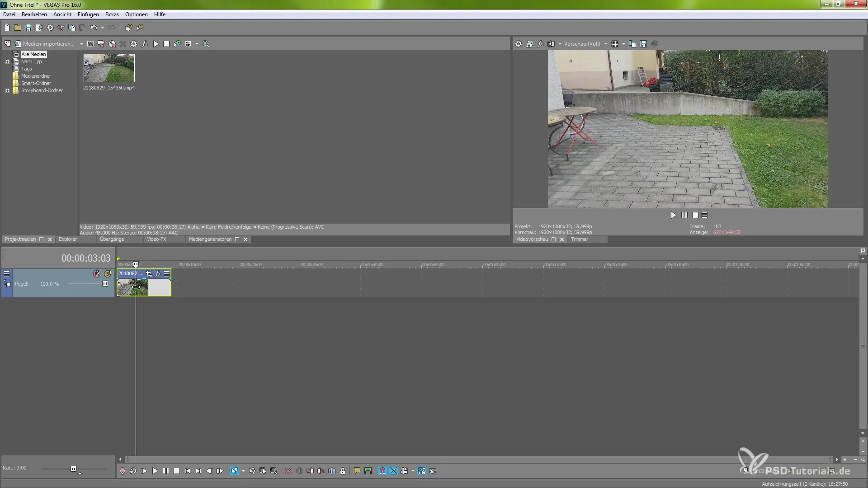Image resolution: width=868 pixels, height=488 pixels.
Task: Expand the Storyboard-Ordner tree node
Action: 7,90
